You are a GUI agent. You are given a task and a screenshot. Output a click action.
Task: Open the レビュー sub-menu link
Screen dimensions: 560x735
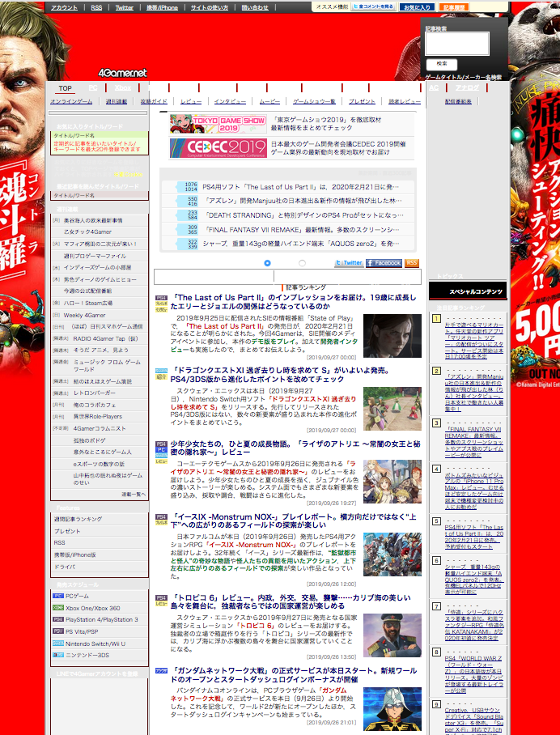[x=191, y=101]
